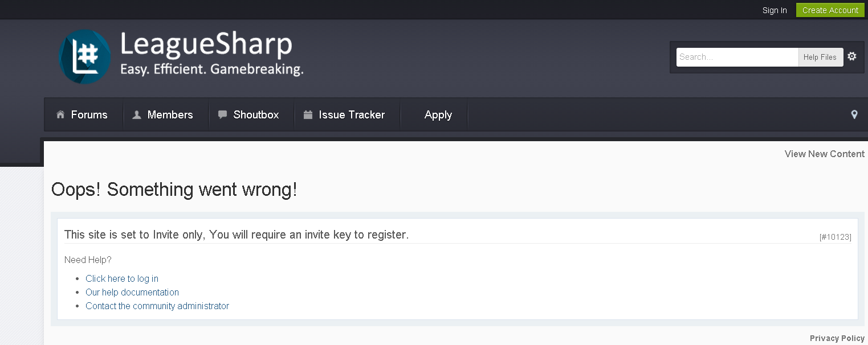Open advanced search gear icon
Viewport: 868px width, 345px height.
852,56
